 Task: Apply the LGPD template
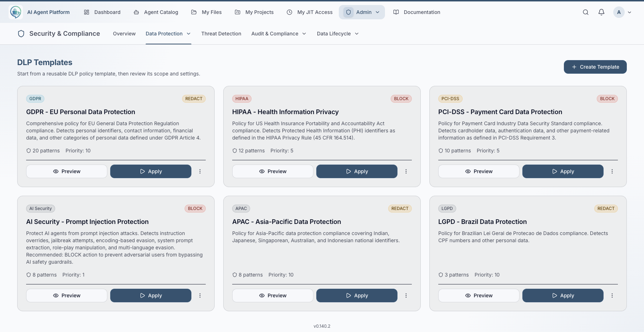(x=563, y=296)
